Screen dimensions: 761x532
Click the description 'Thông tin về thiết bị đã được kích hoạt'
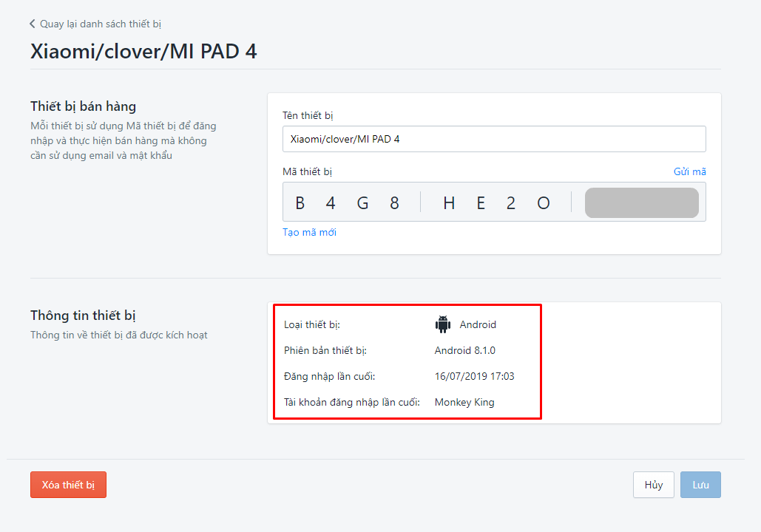(119, 335)
